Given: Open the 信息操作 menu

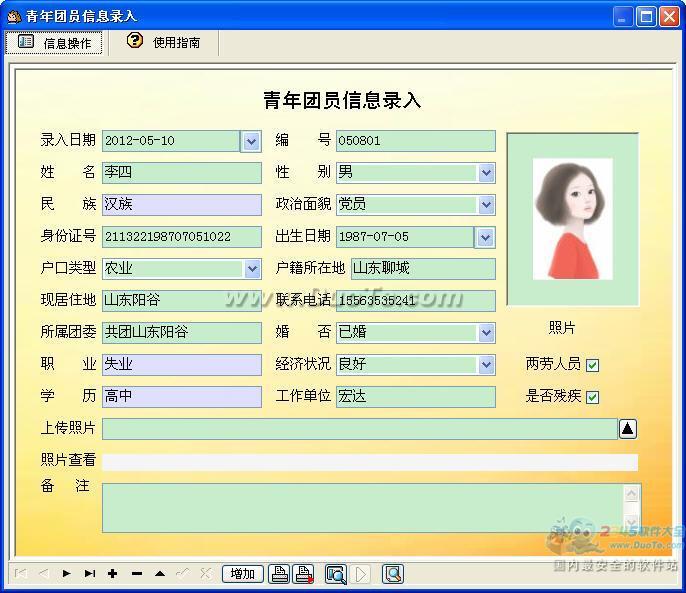Looking at the screenshot, I should (54, 42).
